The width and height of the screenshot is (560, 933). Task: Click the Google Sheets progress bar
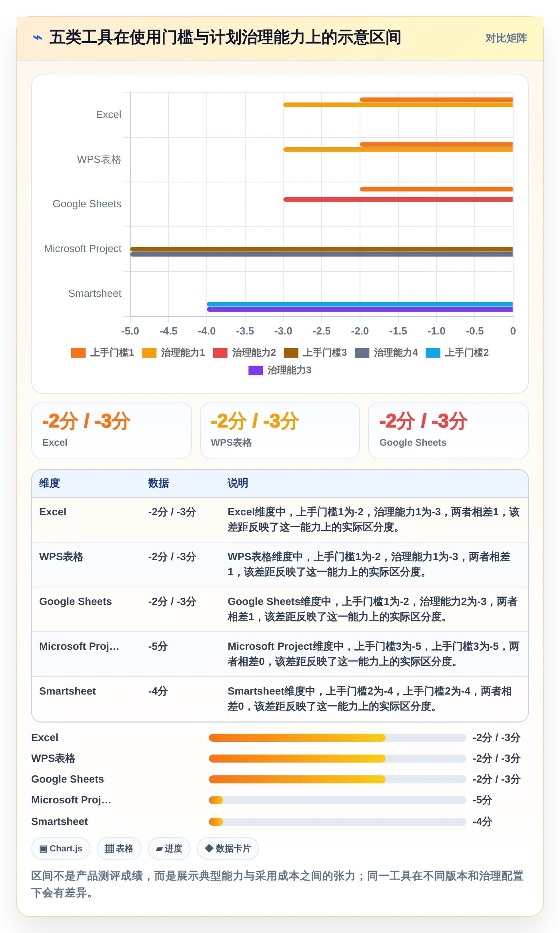pyautogui.click(x=338, y=779)
